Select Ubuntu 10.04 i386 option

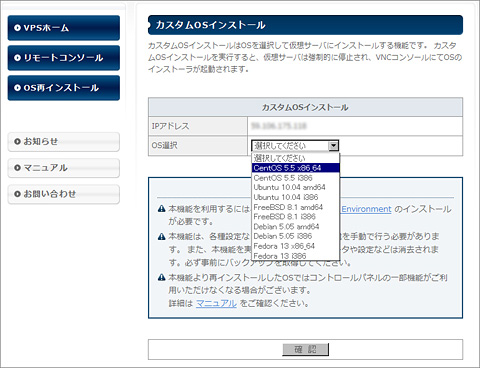pos(296,197)
